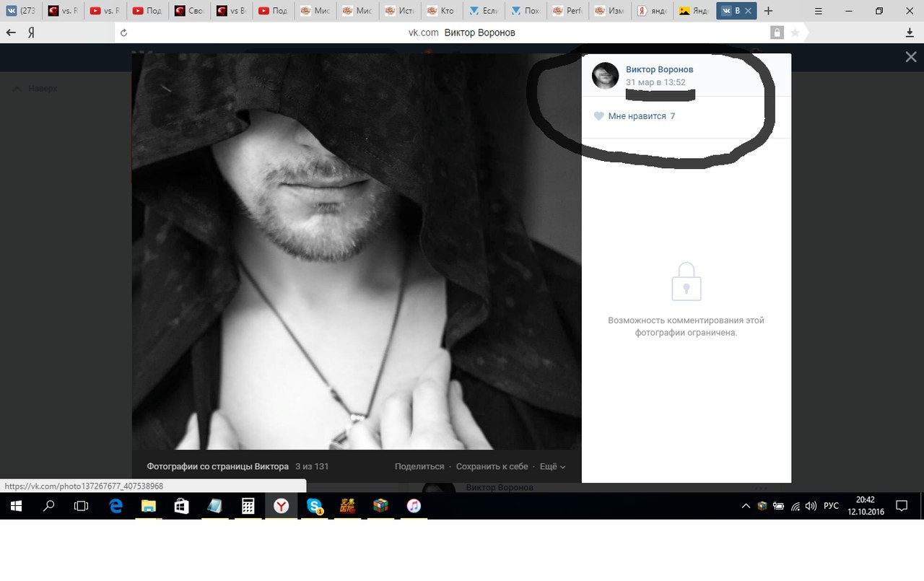The width and height of the screenshot is (924, 581).
Task: Click Сохранить к себе link
Action: click(x=492, y=467)
